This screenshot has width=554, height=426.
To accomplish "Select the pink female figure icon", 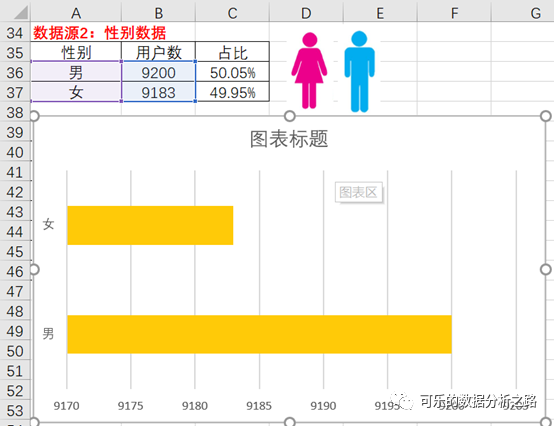I will (x=309, y=71).
